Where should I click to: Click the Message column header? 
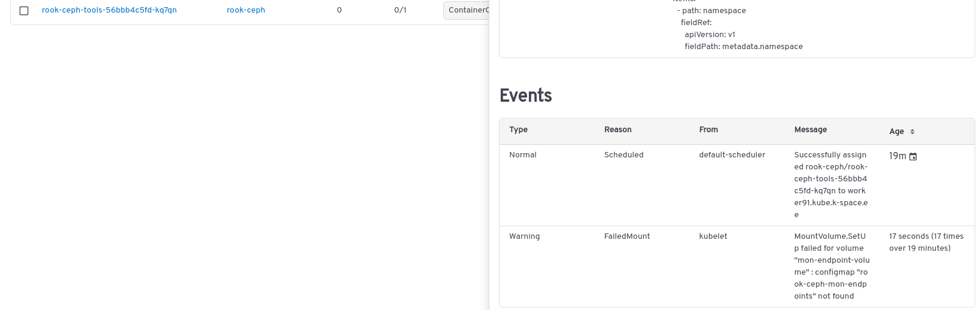tap(810, 130)
